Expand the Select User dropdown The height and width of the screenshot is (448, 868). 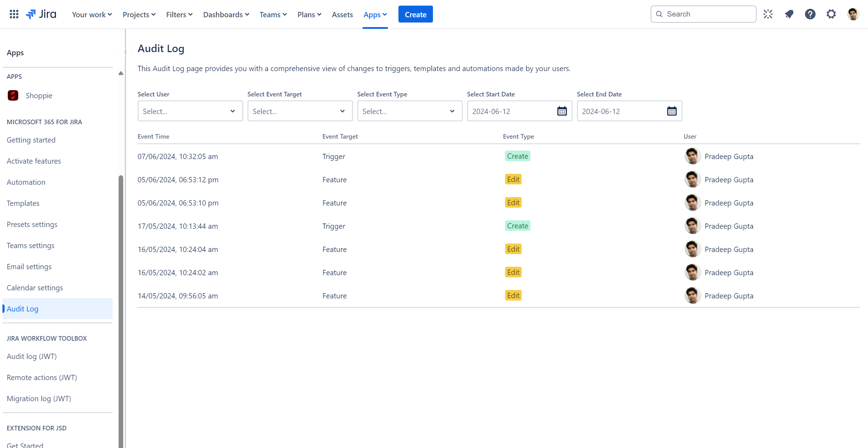point(190,111)
